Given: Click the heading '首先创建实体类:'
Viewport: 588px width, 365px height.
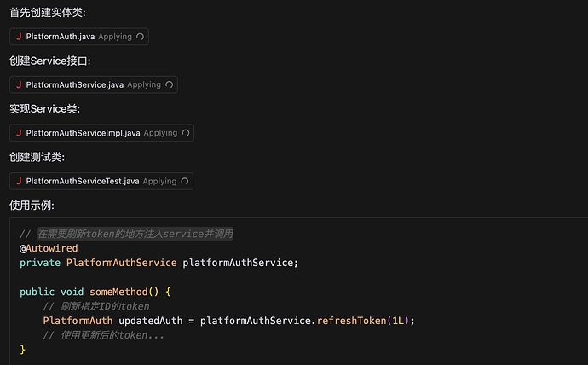Looking at the screenshot, I should 48,13.
